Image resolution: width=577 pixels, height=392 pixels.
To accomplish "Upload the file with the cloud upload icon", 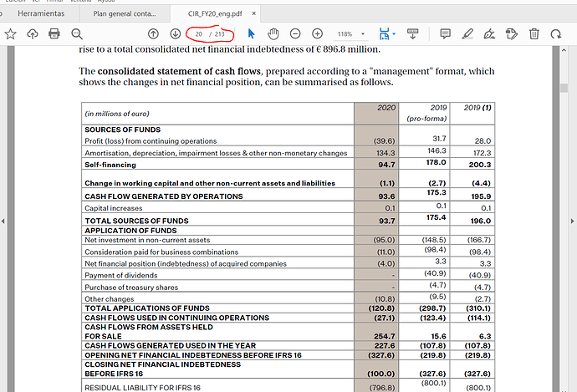I will pyautogui.click(x=33, y=33).
